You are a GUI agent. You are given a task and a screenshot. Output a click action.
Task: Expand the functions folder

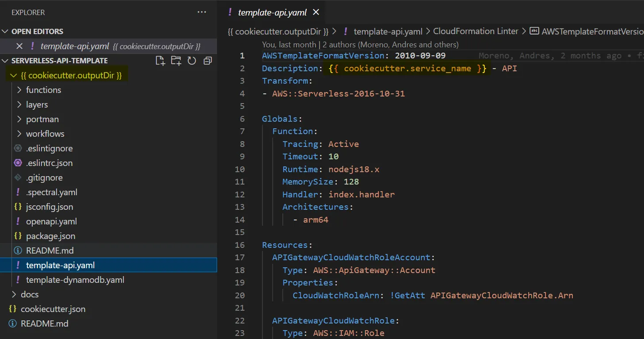(19, 90)
